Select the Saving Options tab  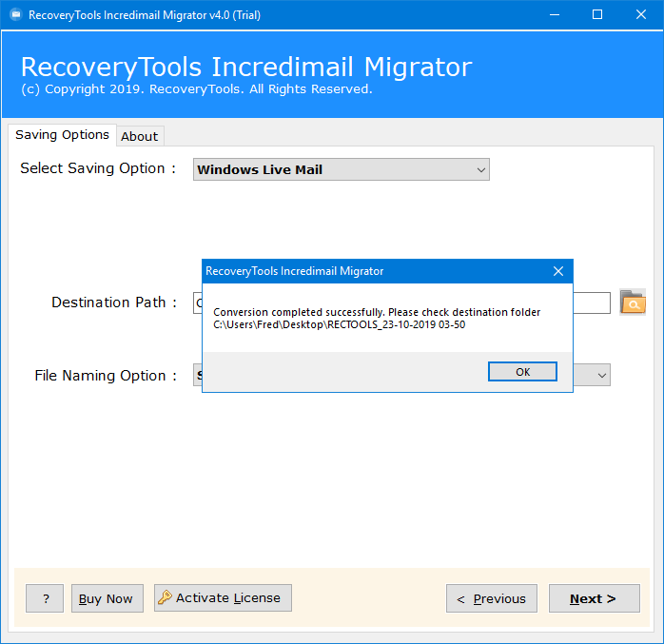pos(62,135)
